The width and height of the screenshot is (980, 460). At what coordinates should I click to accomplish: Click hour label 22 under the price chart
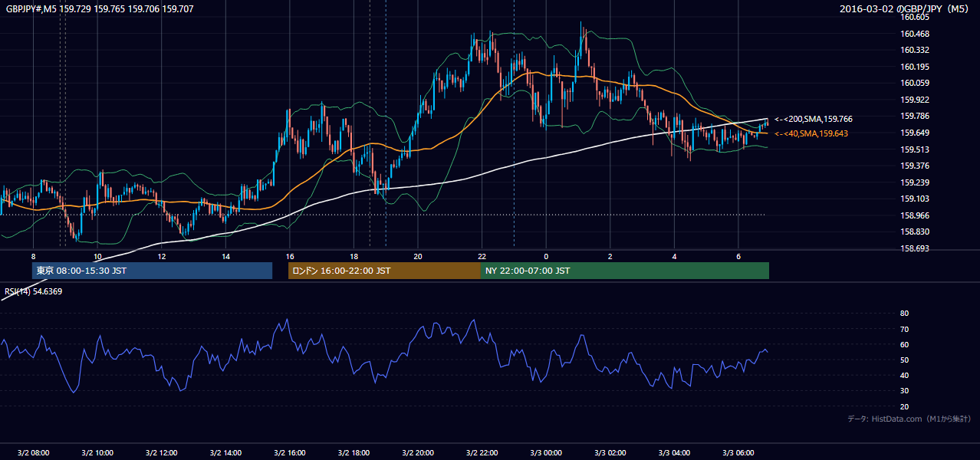482,256
